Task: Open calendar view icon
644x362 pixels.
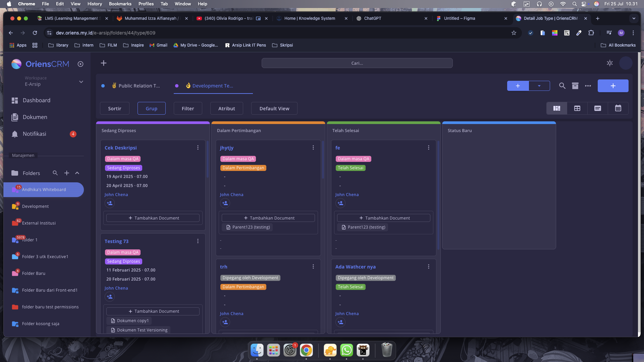Action: 618,108
